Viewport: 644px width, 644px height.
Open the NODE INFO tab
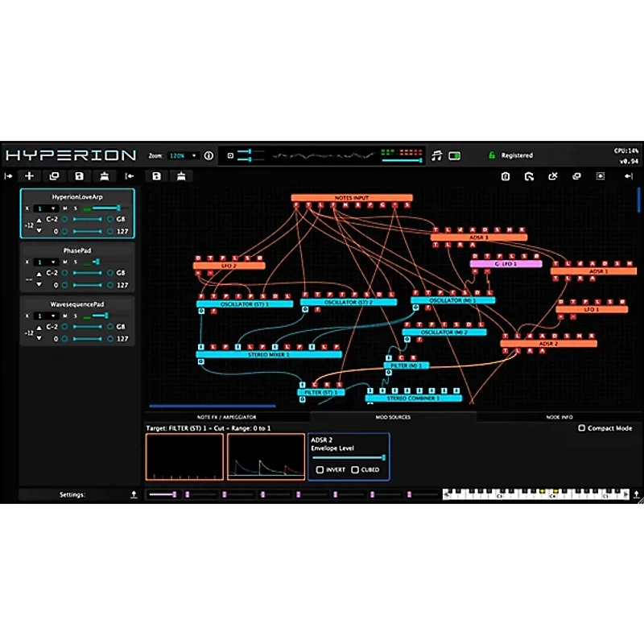[x=559, y=417]
